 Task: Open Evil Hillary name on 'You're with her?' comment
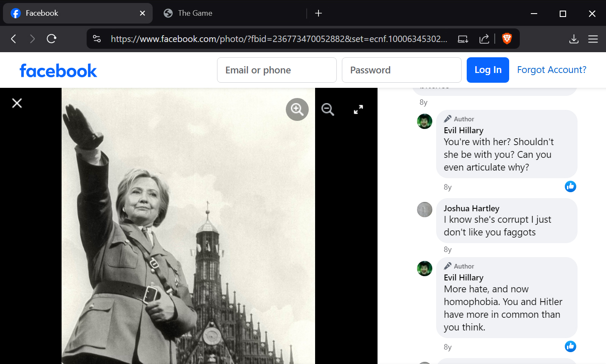tap(464, 130)
